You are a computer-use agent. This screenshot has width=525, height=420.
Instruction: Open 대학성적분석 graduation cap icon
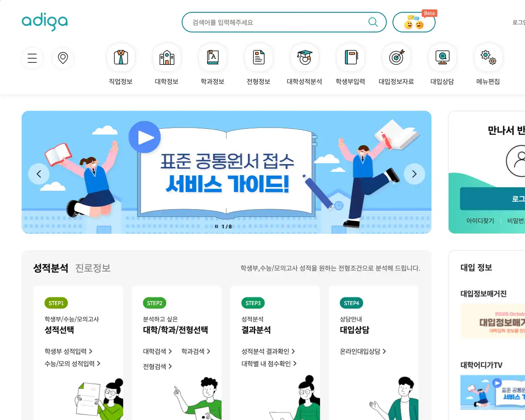tap(304, 57)
